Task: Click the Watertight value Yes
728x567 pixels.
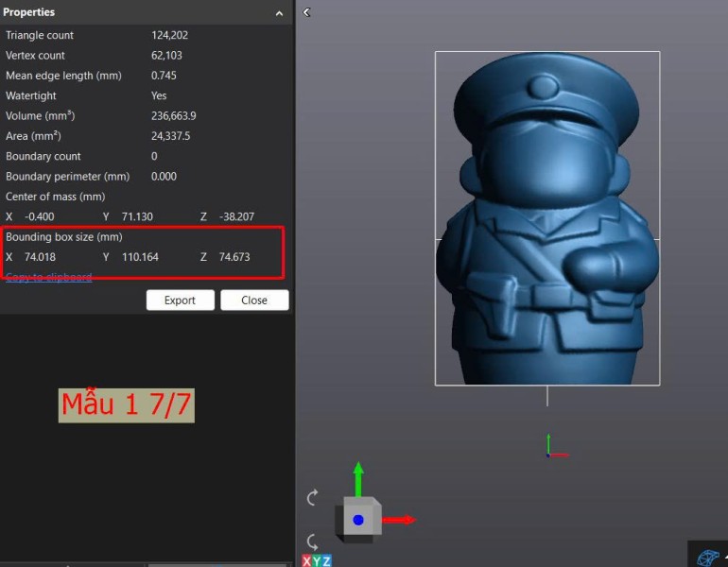Action: pos(159,96)
